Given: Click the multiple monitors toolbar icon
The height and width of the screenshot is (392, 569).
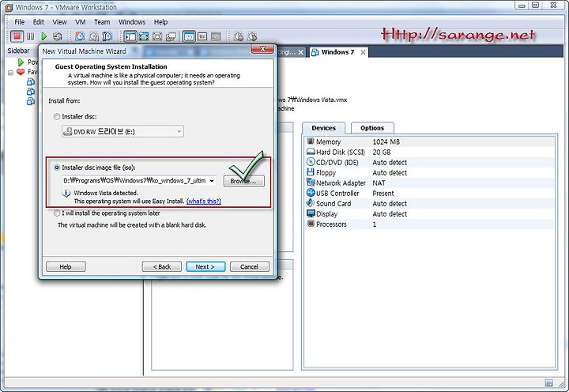Looking at the screenshot, I should (x=171, y=36).
